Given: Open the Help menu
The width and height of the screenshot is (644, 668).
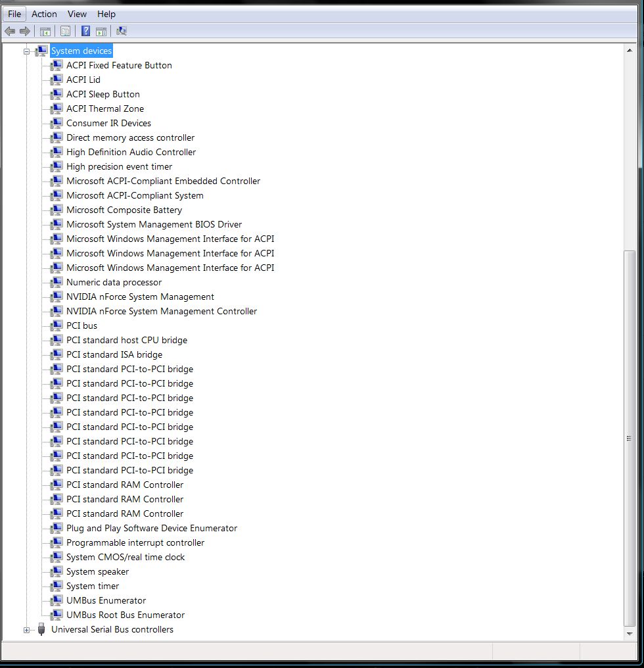Looking at the screenshot, I should tap(106, 14).
